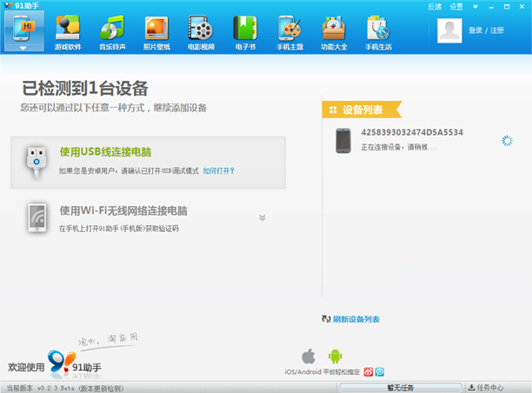Expand the device dropdown arrow under phone icon
Viewport: 532px width, 393px height.
(23, 48)
